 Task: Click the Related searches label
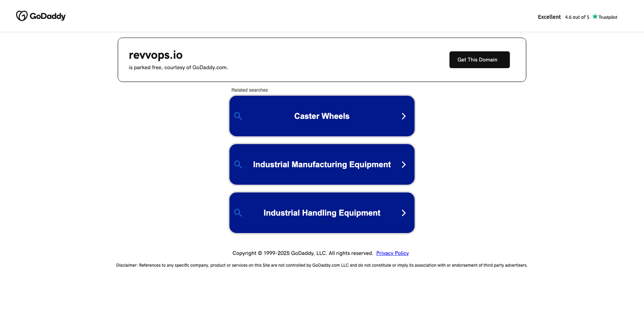pos(250,90)
